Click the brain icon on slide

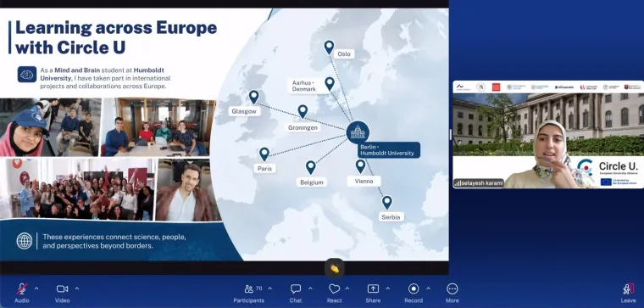coord(27,75)
